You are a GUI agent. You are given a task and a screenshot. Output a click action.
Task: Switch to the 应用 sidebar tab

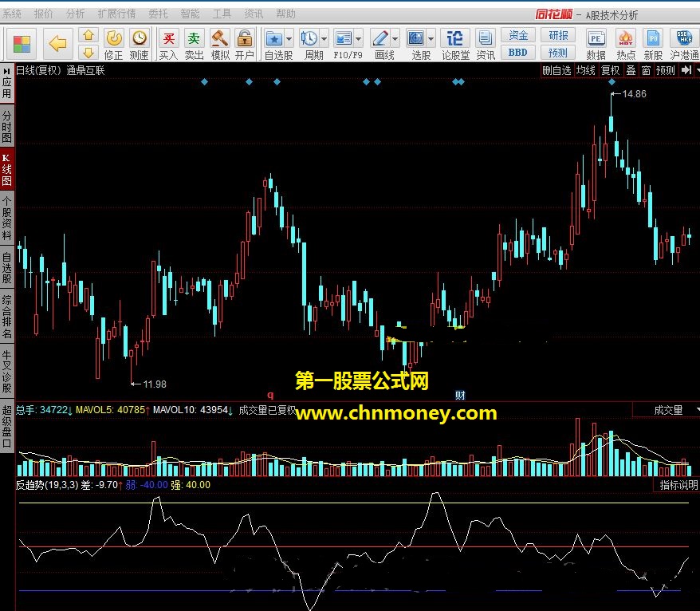(6, 83)
